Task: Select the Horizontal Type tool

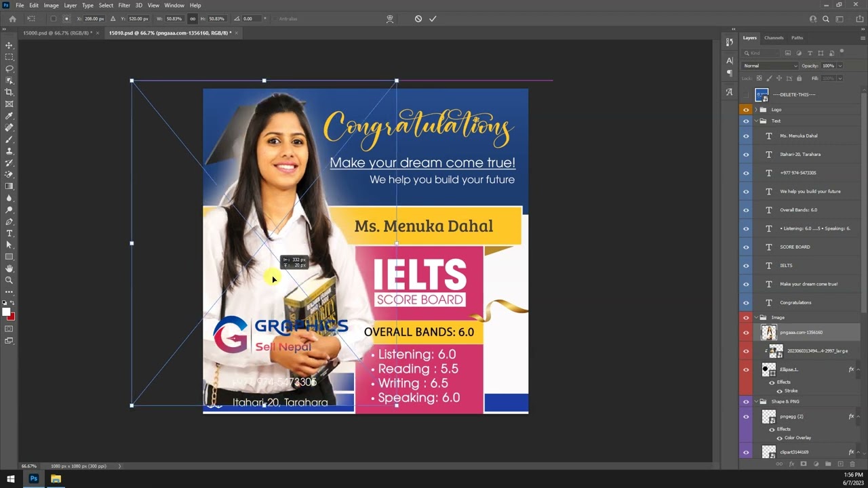Action: point(9,233)
